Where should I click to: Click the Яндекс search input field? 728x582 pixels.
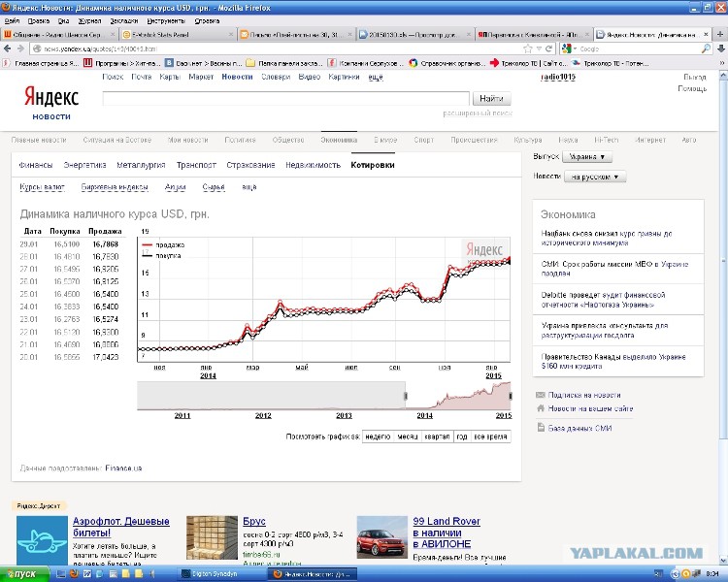286,98
